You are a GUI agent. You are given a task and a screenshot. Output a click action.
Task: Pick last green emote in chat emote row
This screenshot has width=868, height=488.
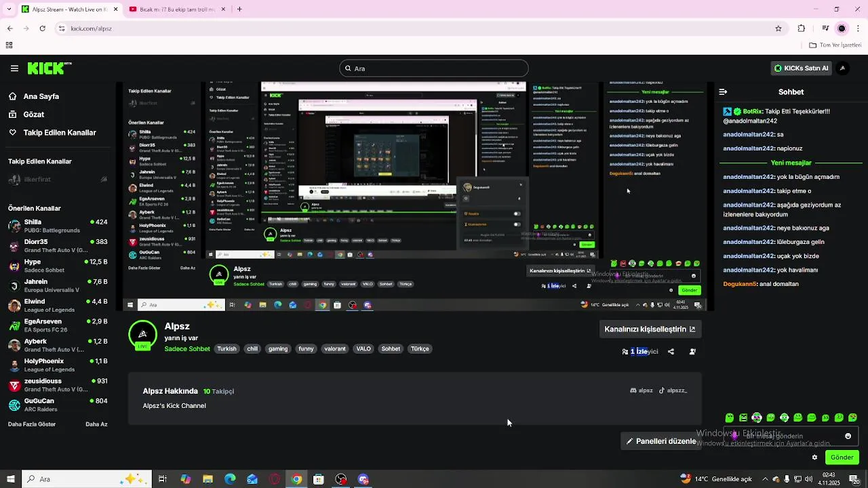tap(853, 418)
